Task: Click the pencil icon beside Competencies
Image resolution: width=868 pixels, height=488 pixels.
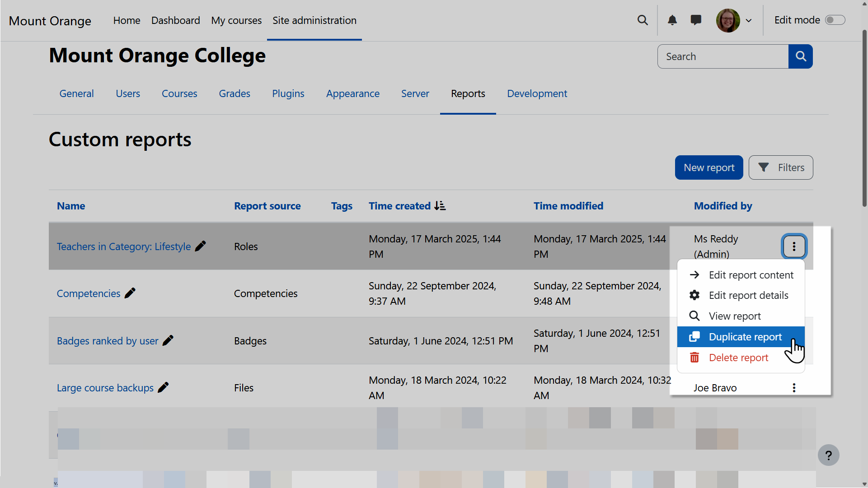Action: tap(130, 293)
